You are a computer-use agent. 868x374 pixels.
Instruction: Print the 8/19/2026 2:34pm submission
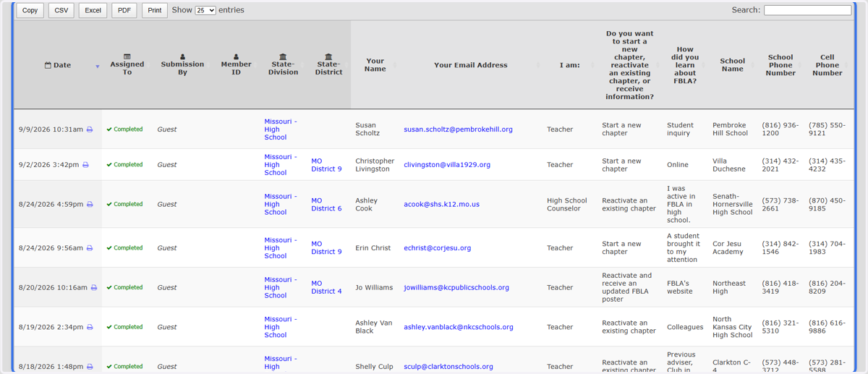coord(90,327)
